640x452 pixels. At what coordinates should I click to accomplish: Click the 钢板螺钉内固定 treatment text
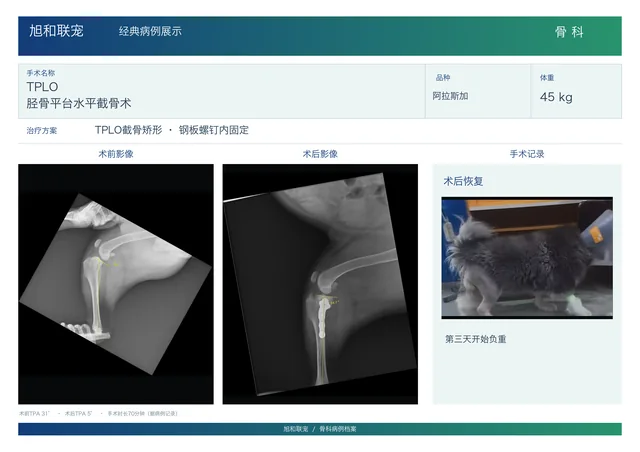[214, 130]
